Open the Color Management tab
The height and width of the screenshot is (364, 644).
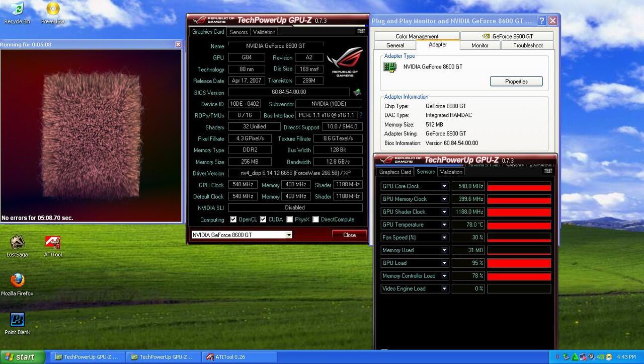[417, 36]
